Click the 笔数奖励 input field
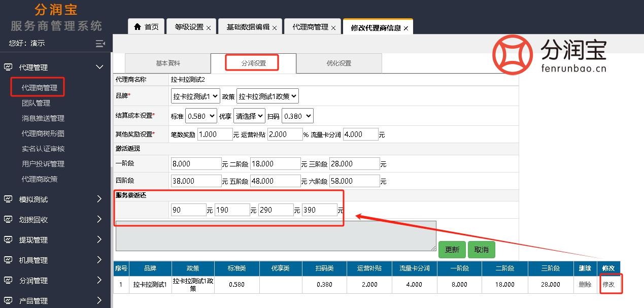644x308 pixels. tap(215, 134)
